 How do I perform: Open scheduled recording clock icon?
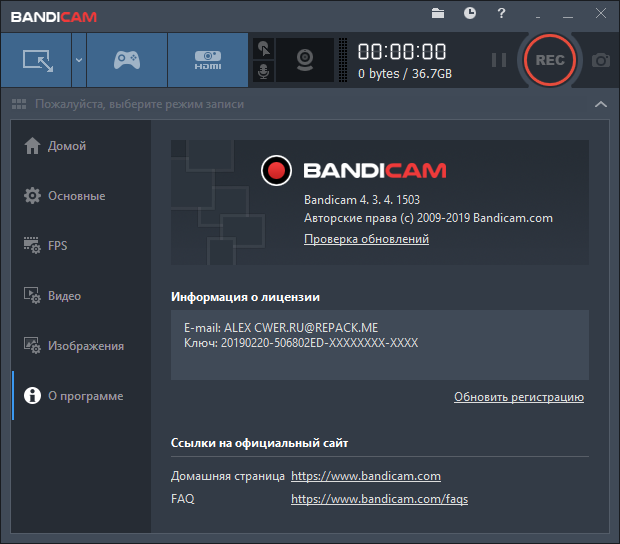[x=470, y=13]
